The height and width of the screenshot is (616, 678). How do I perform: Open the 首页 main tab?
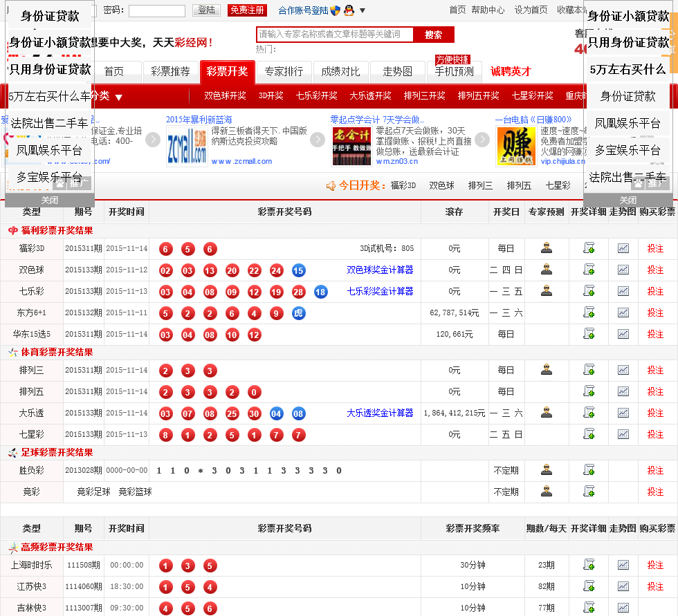pyautogui.click(x=115, y=71)
